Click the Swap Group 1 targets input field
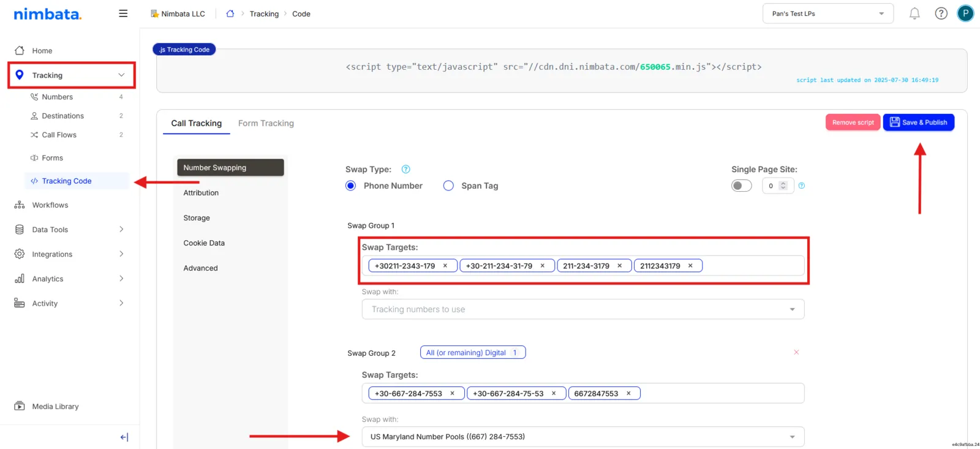The height and width of the screenshot is (449, 980). pyautogui.click(x=583, y=266)
